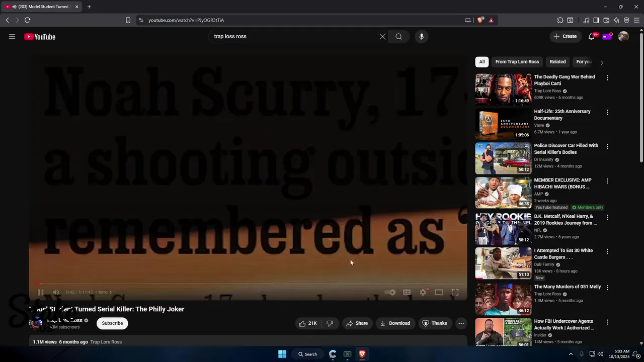Download the video
The height and width of the screenshot is (362, 644).
pos(395,323)
